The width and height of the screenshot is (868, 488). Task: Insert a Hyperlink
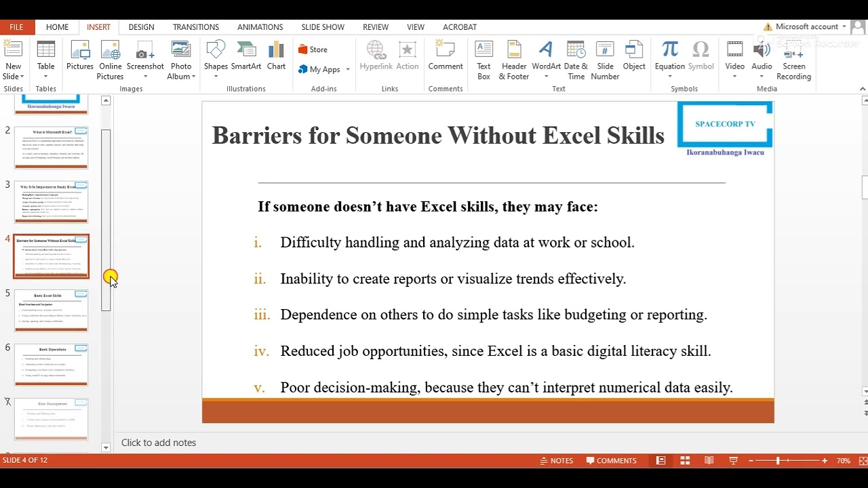pyautogui.click(x=376, y=56)
